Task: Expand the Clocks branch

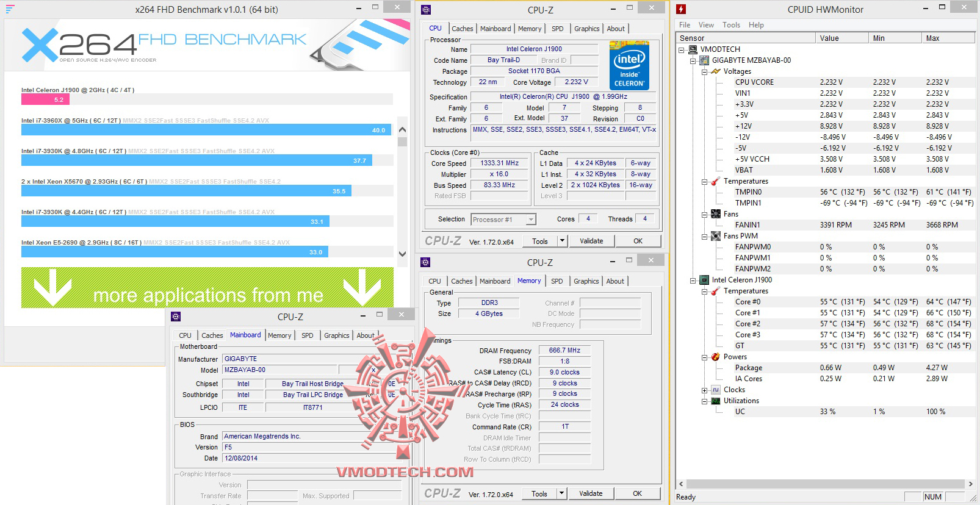Action: pyautogui.click(x=704, y=390)
